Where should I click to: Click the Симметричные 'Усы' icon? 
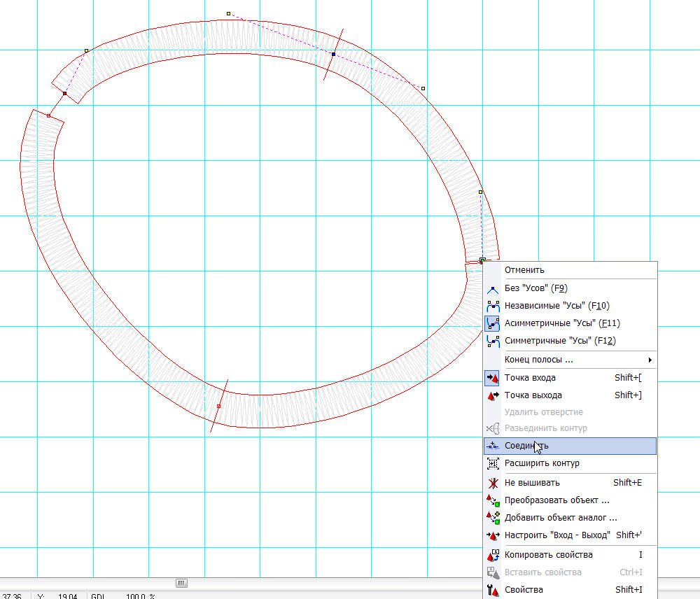click(493, 341)
